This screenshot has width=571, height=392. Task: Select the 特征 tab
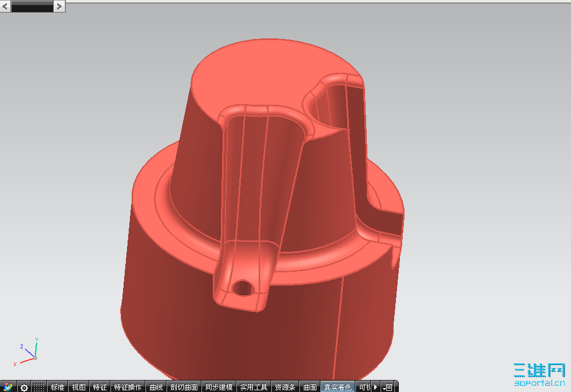coord(100,387)
